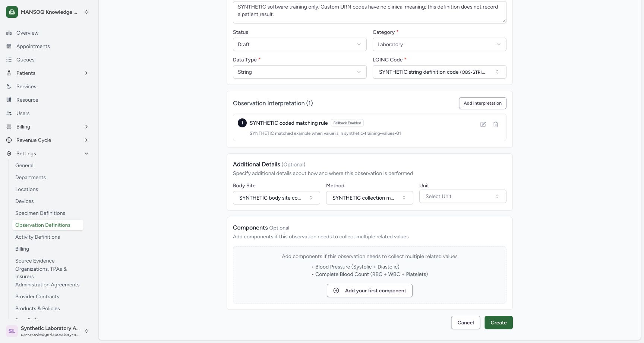Collapse the Settings menu chevron
Viewport: 644px width, 343px height.
[x=86, y=153]
